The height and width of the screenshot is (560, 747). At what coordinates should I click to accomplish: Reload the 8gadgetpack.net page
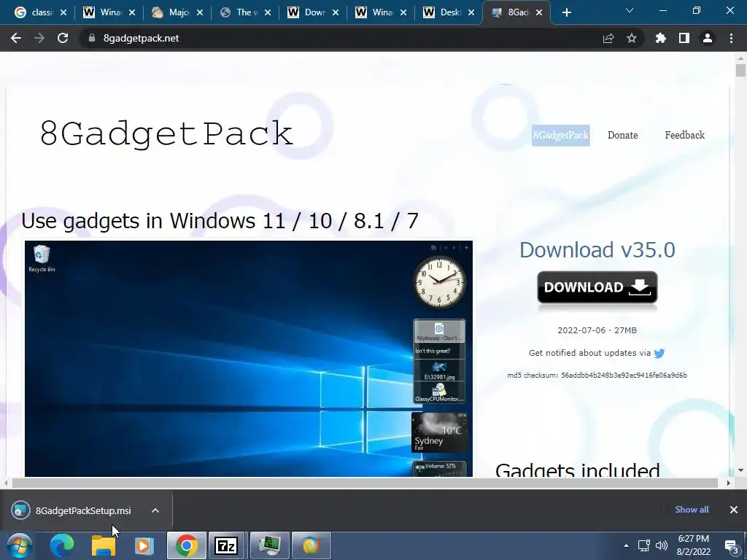(63, 38)
